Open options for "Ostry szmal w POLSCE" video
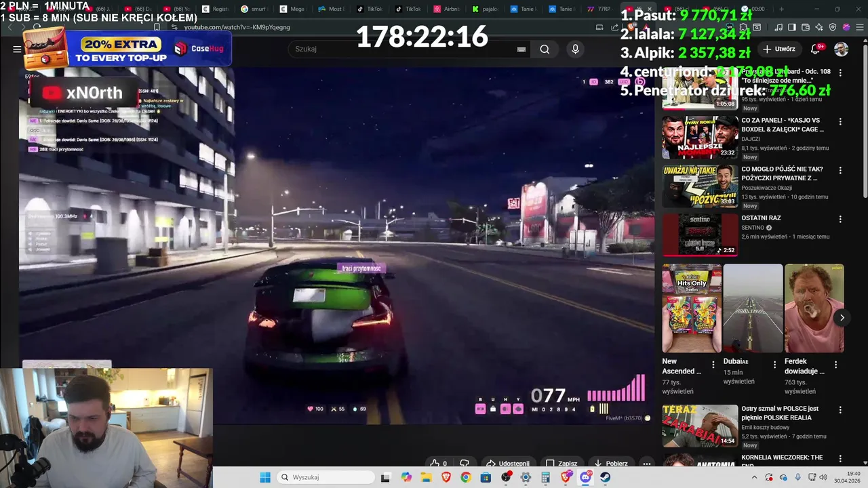The height and width of the screenshot is (488, 868). click(840, 410)
